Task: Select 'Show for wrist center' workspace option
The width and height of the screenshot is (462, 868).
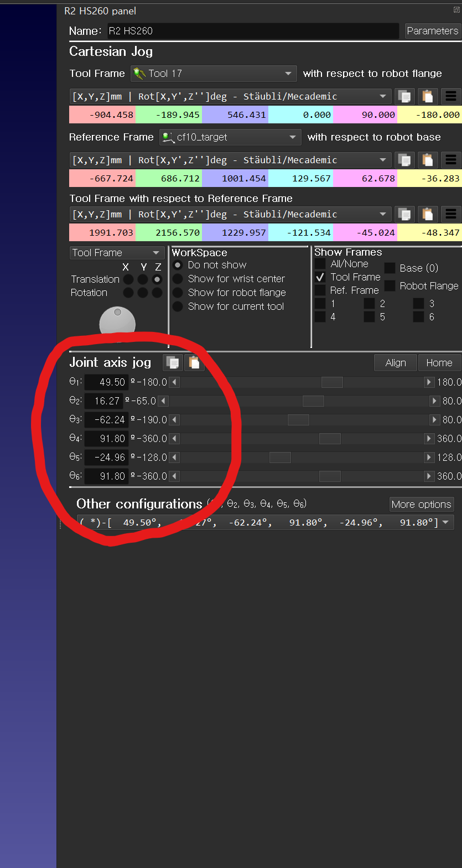Action: pyautogui.click(x=178, y=279)
